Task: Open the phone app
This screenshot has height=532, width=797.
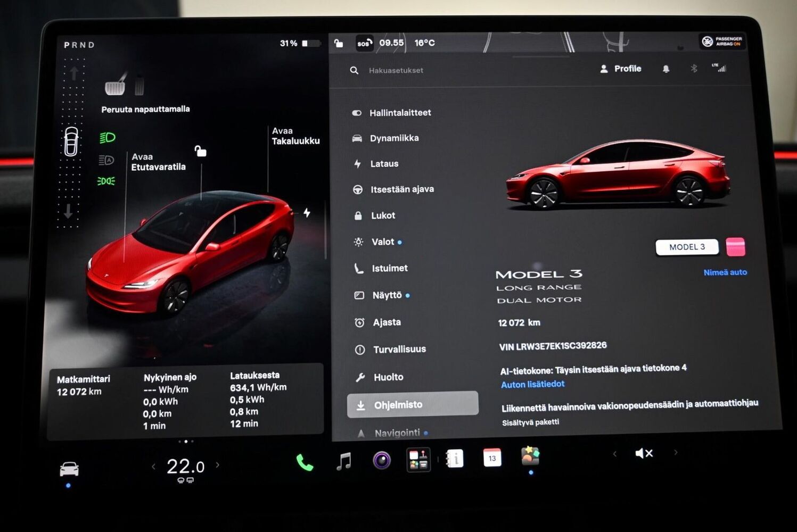Action: (x=305, y=462)
